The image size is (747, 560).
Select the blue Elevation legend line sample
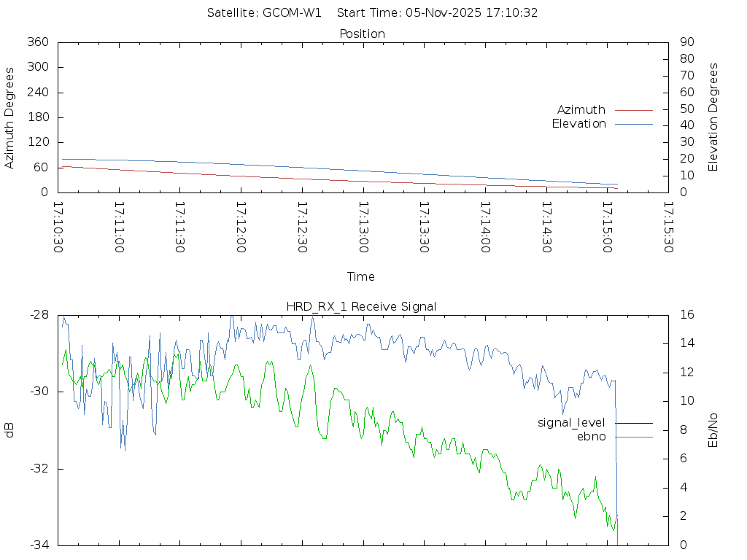[633, 125]
